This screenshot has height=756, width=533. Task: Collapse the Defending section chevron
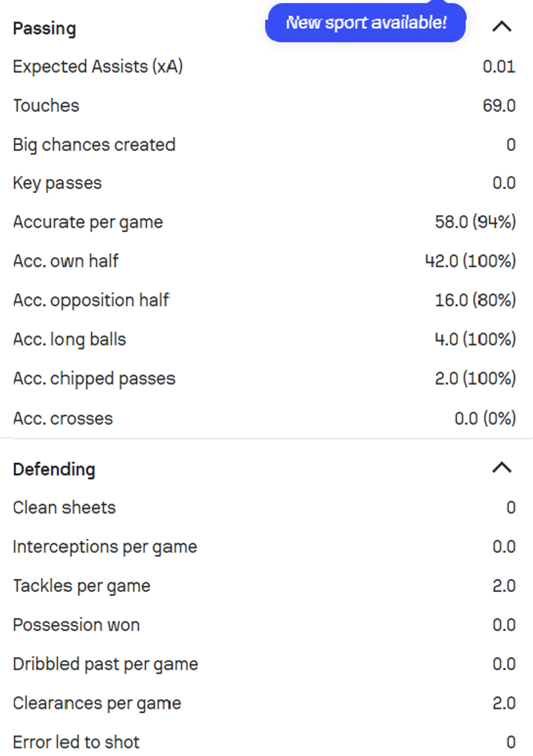coord(502,468)
